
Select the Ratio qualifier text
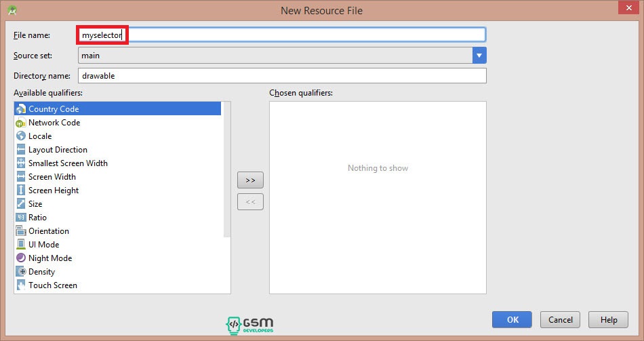click(37, 218)
